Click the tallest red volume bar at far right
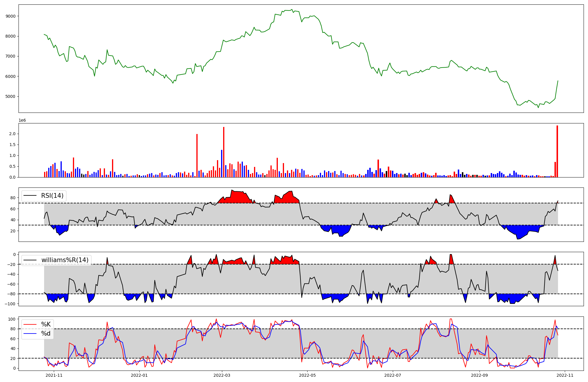 [557, 151]
